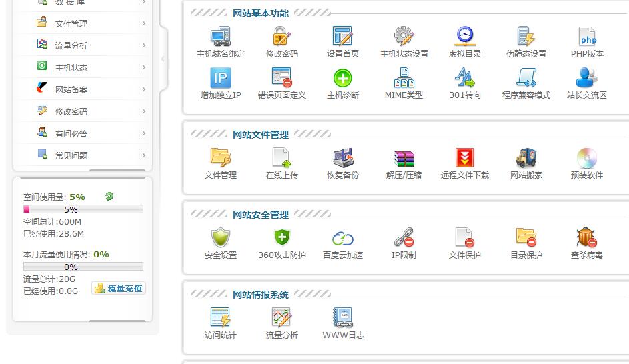Open the WWW日志 log icon
This screenshot has width=629, height=364.
coord(343,318)
